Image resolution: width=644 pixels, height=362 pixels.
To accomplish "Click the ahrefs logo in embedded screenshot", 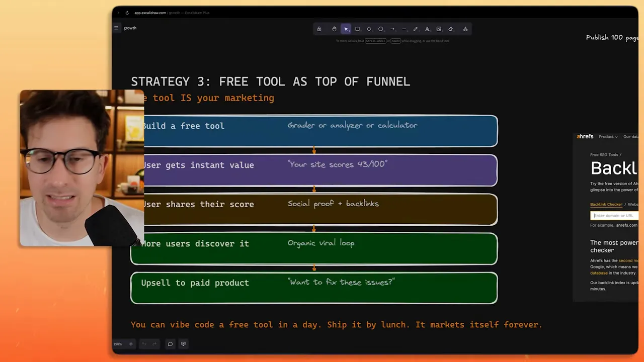I will pos(585,137).
